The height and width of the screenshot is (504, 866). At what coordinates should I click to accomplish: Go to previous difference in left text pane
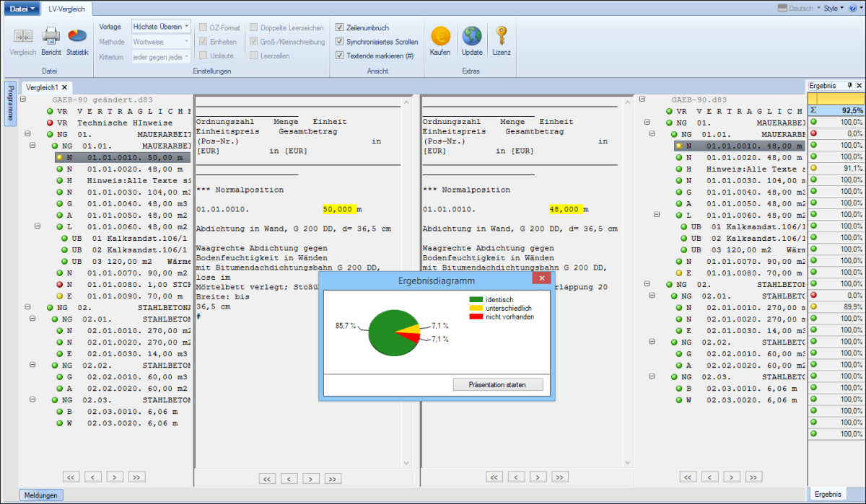point(289,479)
